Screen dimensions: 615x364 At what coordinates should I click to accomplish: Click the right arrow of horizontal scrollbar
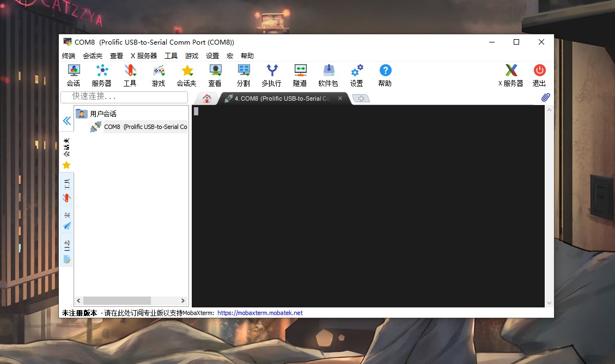(x=183, y=300)
